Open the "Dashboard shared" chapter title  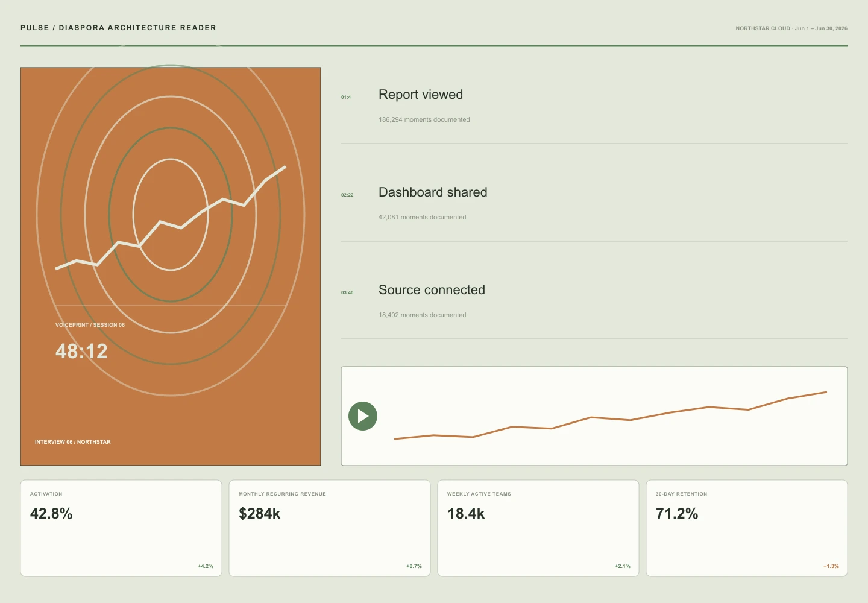click(433, 192)
